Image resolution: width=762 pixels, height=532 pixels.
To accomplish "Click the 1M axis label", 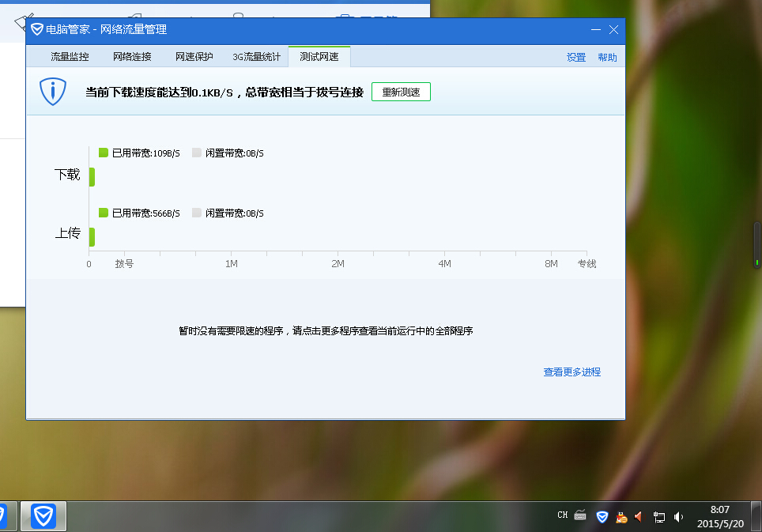I will click(x=232, y=264).
